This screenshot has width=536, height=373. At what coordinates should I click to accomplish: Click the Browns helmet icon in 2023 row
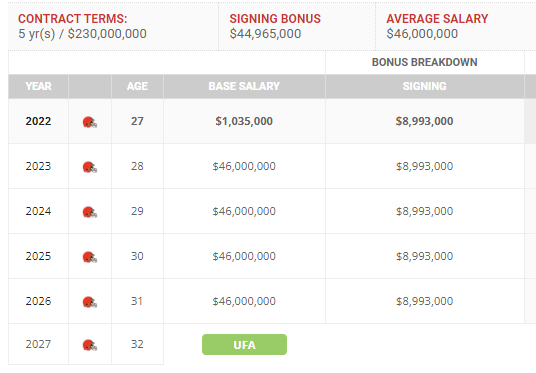coord(90,167)
